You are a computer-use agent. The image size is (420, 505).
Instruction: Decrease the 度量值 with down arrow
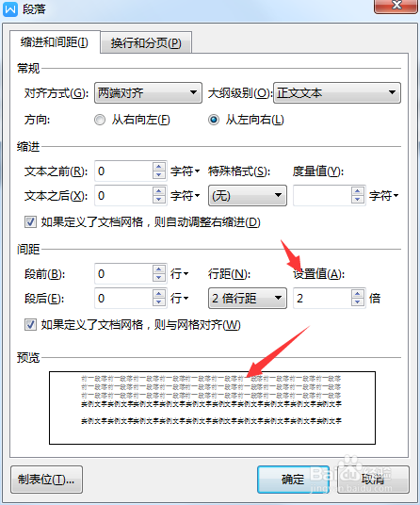pyautogui.click(x=358, y=200)
